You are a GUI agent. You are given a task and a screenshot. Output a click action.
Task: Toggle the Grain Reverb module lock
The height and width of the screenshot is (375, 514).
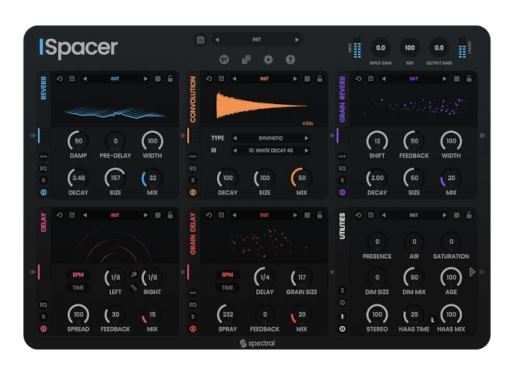[x=469, y=79]
